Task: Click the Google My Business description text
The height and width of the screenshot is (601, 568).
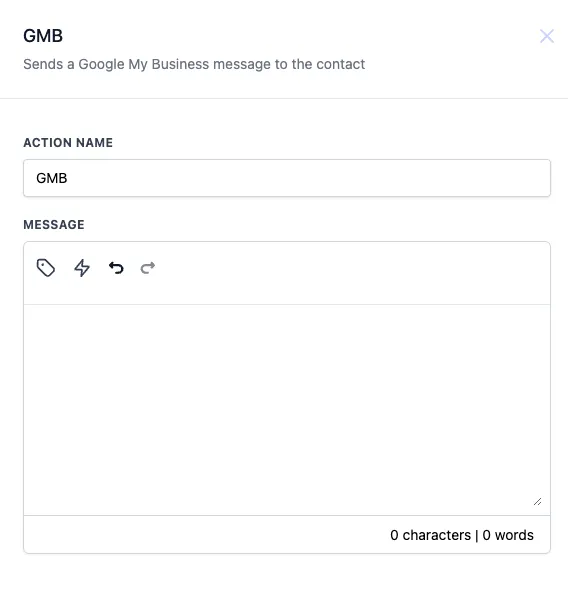Action: click(x=194, y=64)
